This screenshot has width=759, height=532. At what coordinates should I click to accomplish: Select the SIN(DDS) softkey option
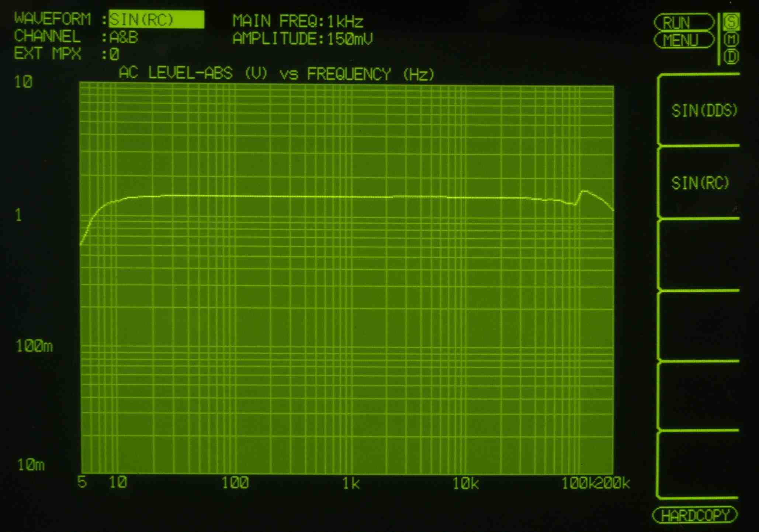pyautogui.click(x=704, y=111)
